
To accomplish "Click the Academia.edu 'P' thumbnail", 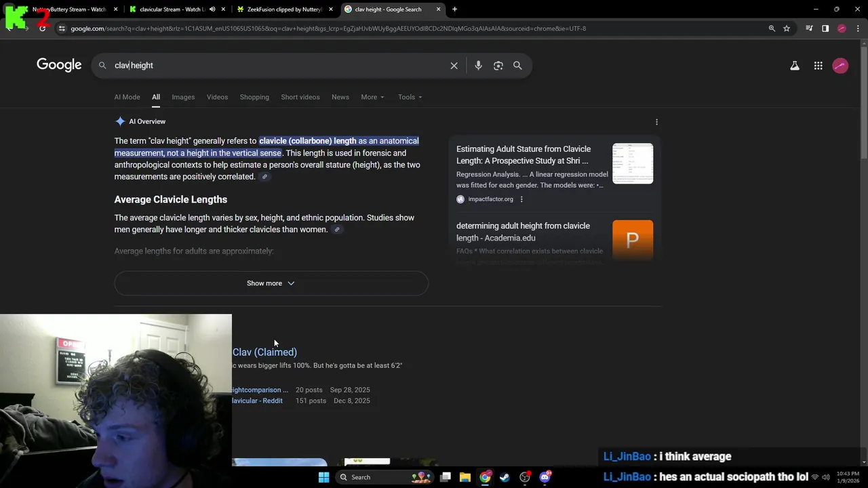I will [x=633, y=240].
